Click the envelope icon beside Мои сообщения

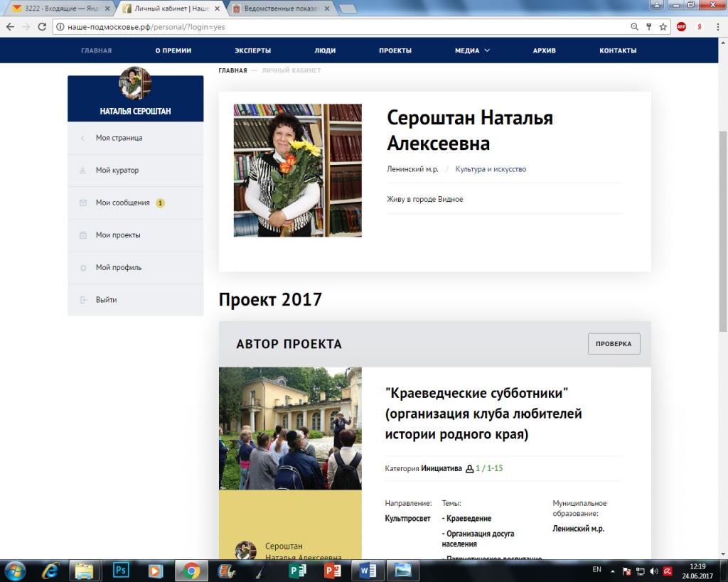83,203
